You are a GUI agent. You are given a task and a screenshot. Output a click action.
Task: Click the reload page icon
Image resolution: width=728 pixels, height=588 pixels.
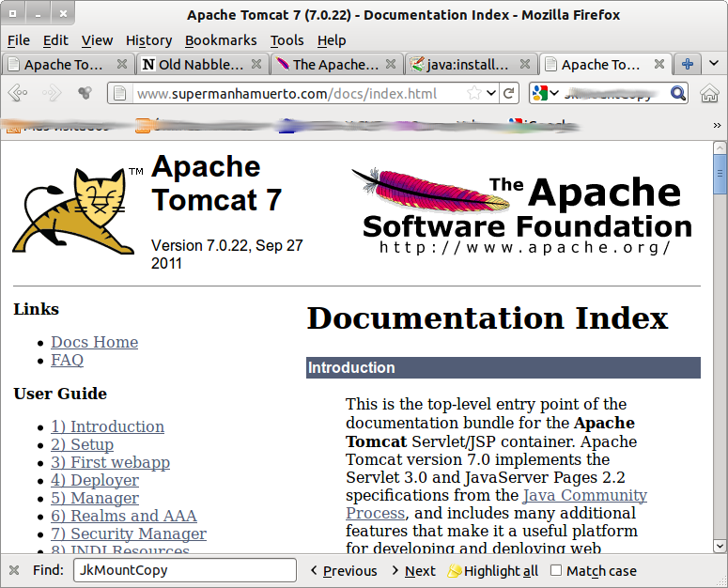coord(508,93)
